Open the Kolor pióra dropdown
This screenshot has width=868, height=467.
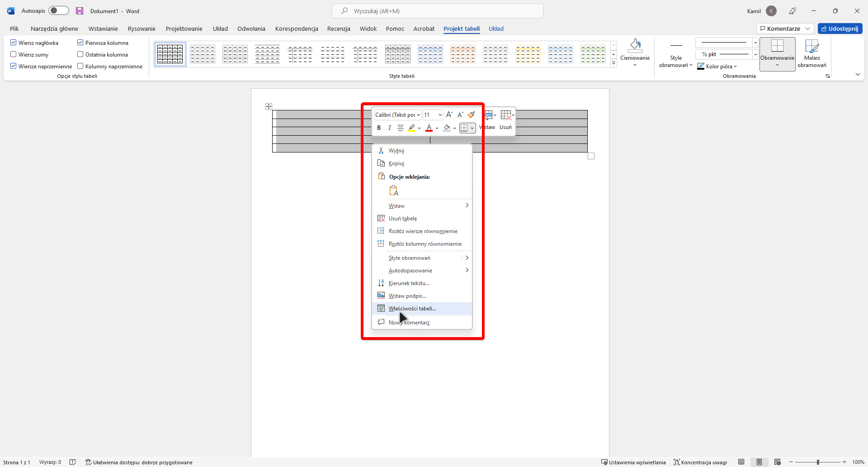[717, 67]
